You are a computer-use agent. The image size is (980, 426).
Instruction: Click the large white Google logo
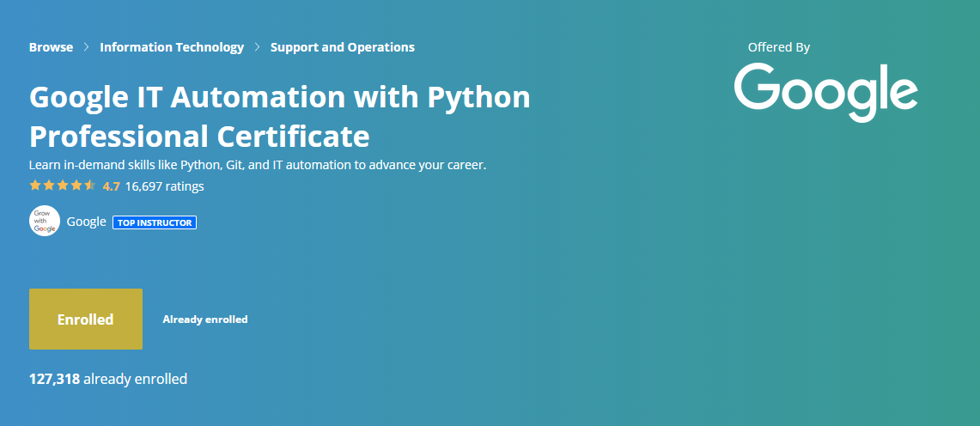825,93
